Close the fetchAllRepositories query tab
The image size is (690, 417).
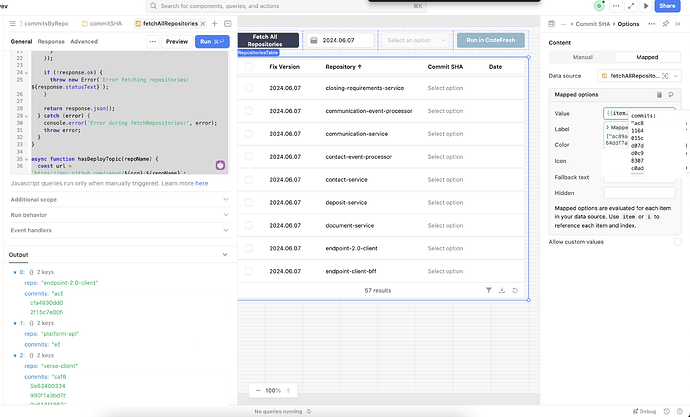click(x=202, y=24)
